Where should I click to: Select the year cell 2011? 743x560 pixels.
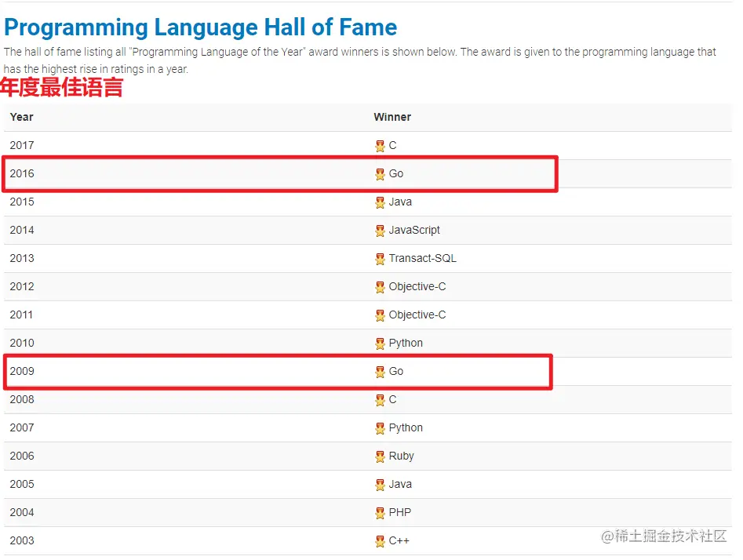(x=21, y=315)
